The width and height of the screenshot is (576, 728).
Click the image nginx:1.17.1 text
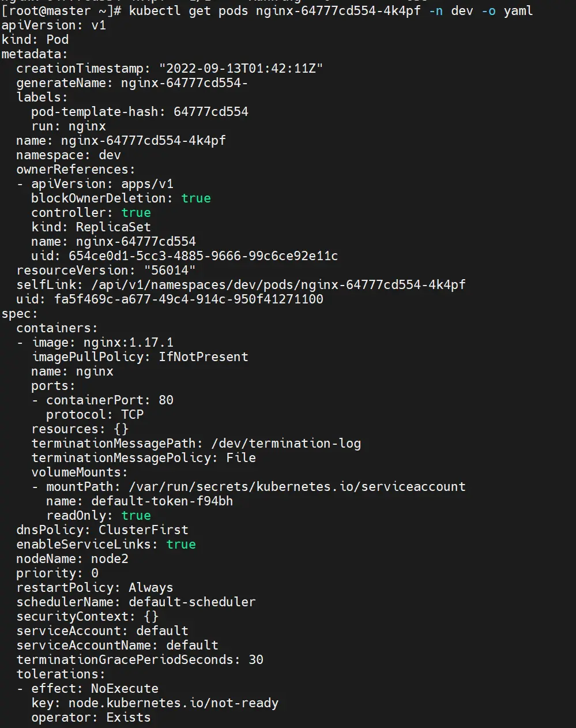pyautogui.click(x=128, y=343)
